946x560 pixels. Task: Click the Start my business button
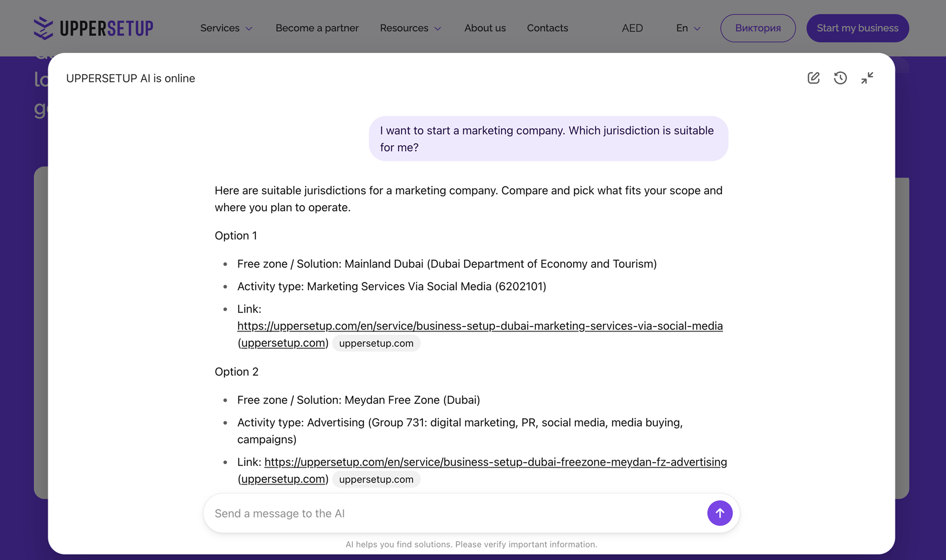point(857,28)
